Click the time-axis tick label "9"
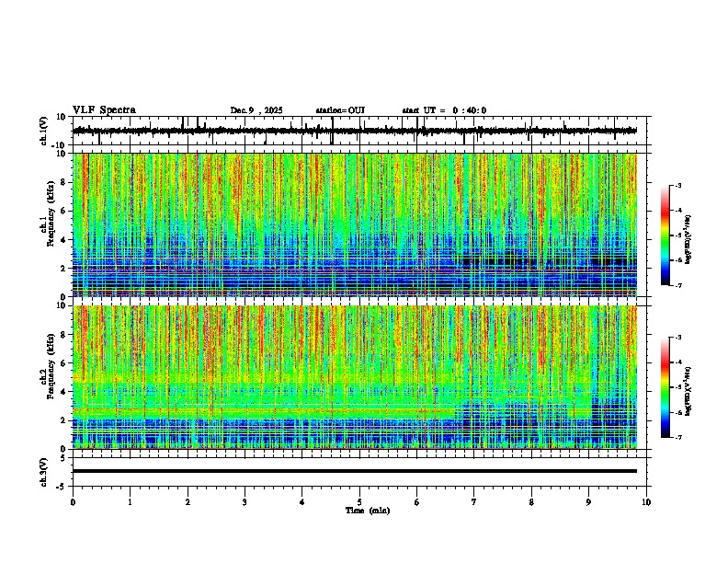728x563 pixels. pyautogui.click(x=588, y=502)
